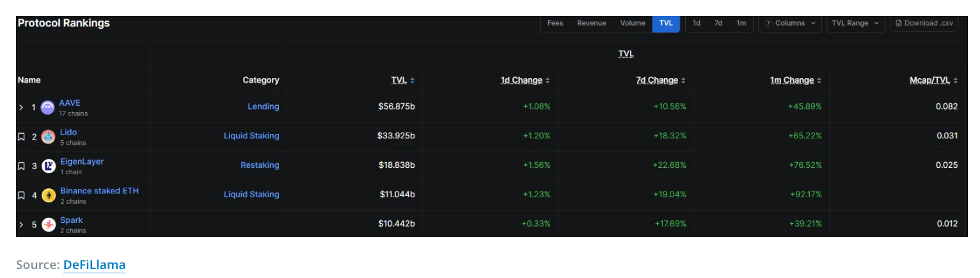Click the Binance staked ETH logo icon
The height and width of the screenshot is (278, 980).
(x=49, y=195)
